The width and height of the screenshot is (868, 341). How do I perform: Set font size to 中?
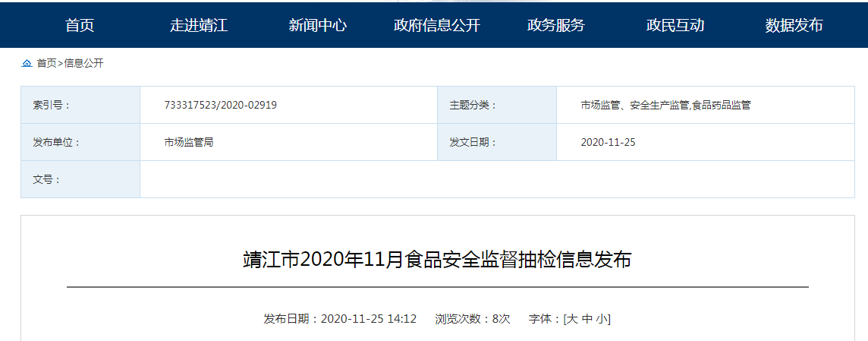(587, 320)
